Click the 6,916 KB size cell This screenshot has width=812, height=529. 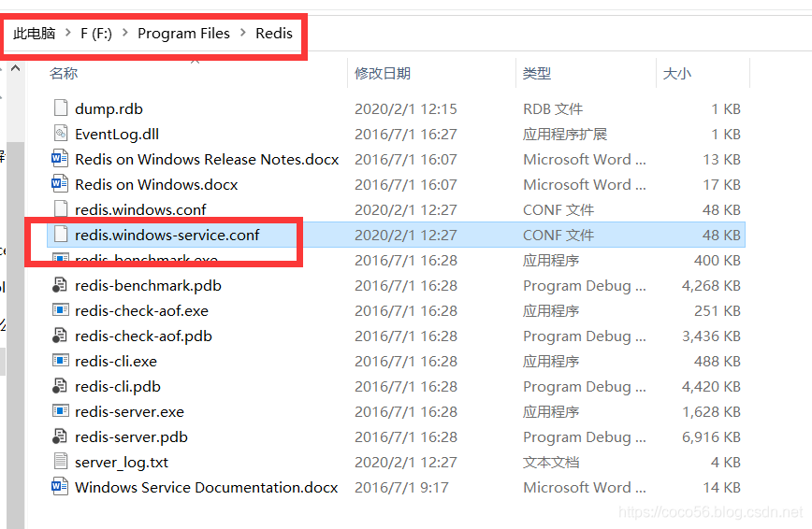tap(711, 436)
